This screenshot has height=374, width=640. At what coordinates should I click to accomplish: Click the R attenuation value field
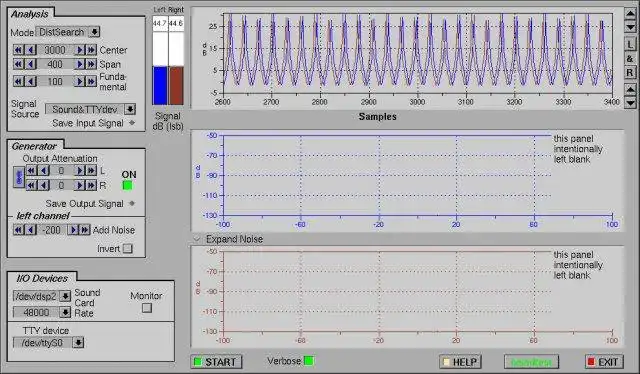pyautogui.click(x=62, y=185)
